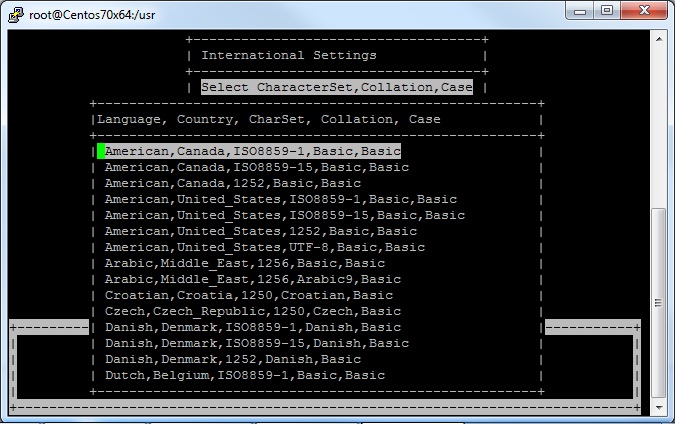Select Arabic,Middle_East,1256,Arabic9,Basic entry
Viewport: 675px width, 424px height.
point(252,280)
